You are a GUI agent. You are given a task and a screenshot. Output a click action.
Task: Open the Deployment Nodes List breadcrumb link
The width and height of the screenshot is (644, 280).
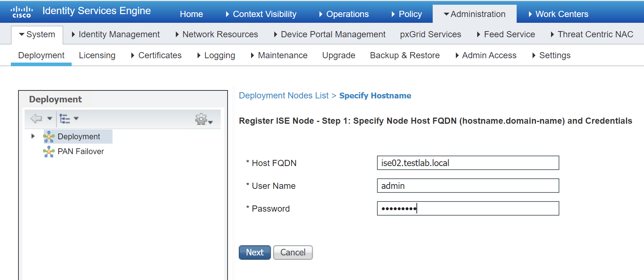[284, 96]
